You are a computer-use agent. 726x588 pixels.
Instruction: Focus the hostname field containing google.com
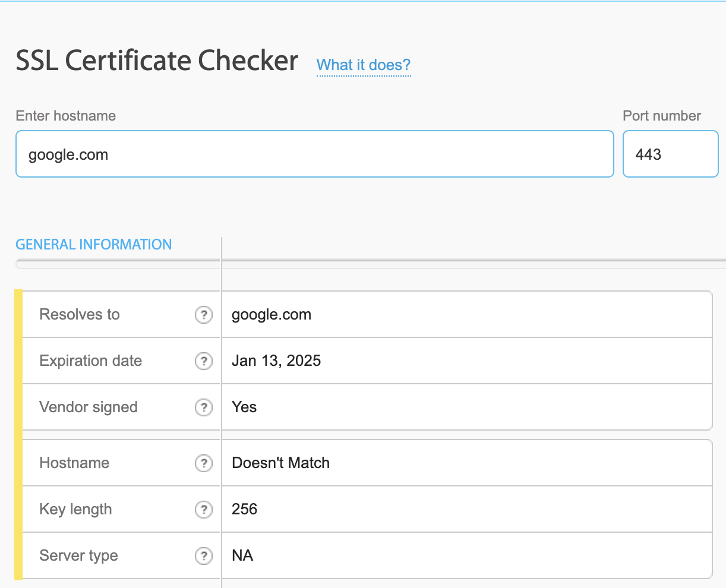[x=314, y=154]
